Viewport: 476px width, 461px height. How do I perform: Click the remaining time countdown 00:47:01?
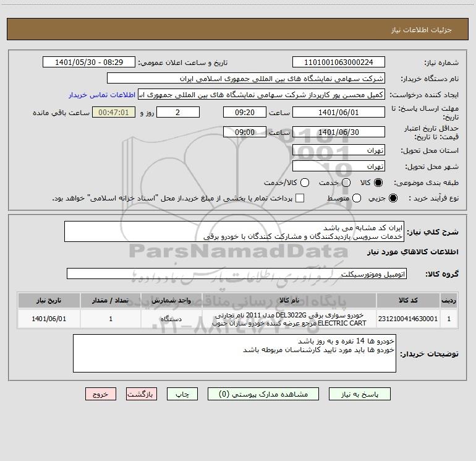pyautogui.click(x=114, y=112)
